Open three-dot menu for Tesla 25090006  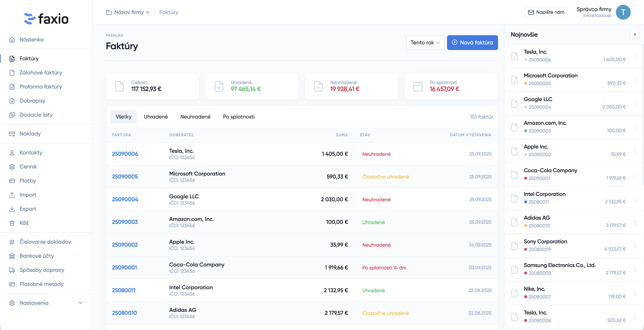coord(635,56)
